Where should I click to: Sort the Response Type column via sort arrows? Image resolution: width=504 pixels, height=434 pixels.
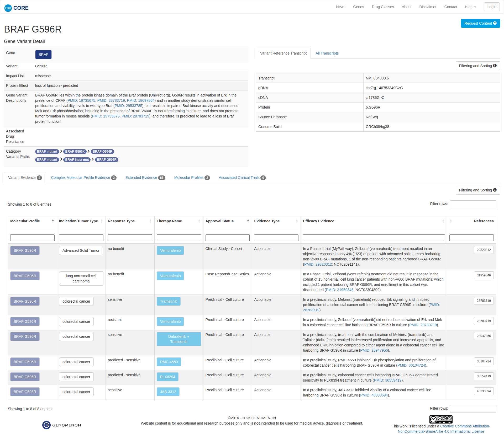(x=150, y=221)
